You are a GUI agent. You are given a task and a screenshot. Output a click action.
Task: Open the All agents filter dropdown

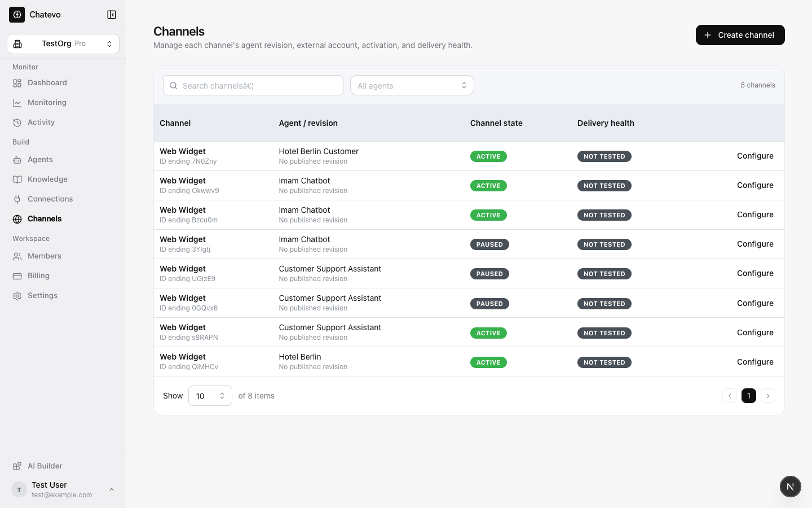pos(412,85)
